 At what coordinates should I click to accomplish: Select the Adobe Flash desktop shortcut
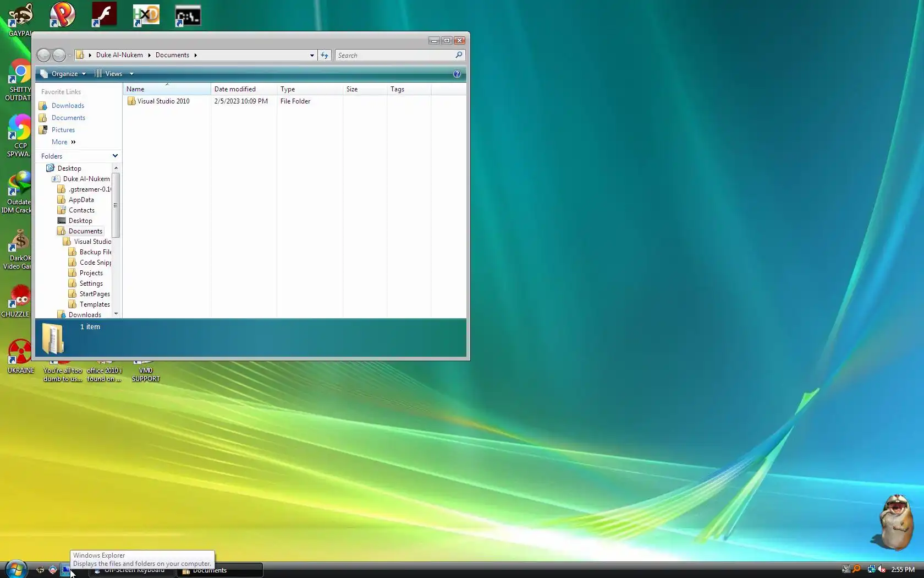coord(104,15)
